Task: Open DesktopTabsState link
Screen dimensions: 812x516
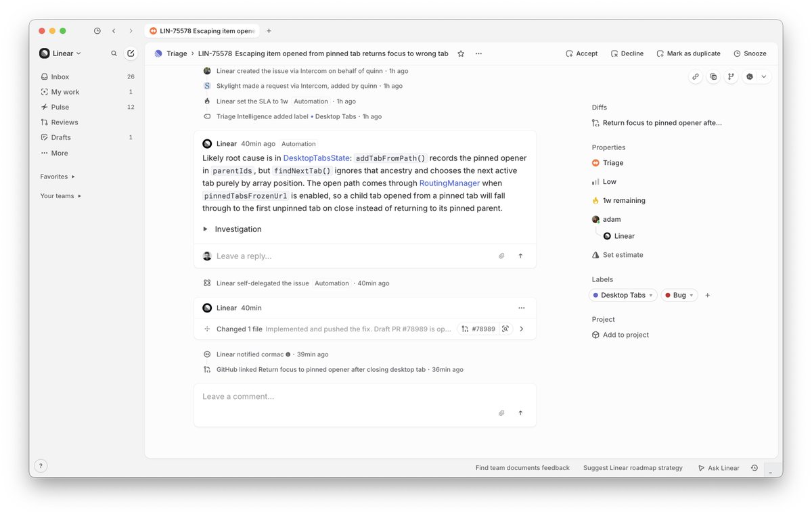Action: point(316,158)
